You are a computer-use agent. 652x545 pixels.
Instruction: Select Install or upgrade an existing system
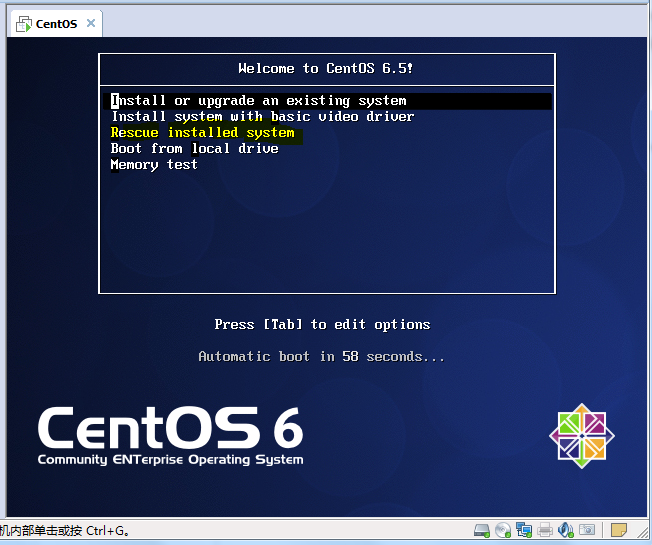pos(327,101)
